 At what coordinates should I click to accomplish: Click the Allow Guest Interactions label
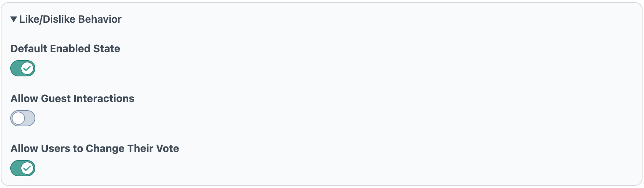(x=72, y=99)
